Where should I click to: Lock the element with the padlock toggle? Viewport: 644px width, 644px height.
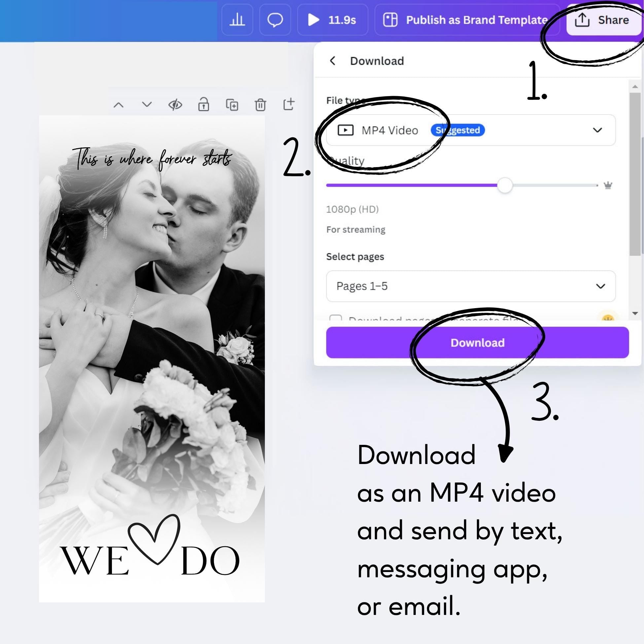[x=204, y=104]
